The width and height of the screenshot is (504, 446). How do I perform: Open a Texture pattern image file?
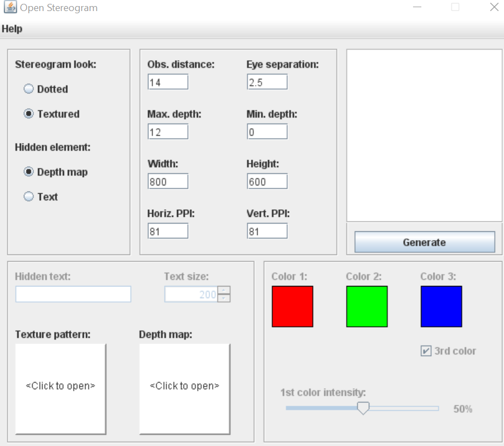pos(61,389)
